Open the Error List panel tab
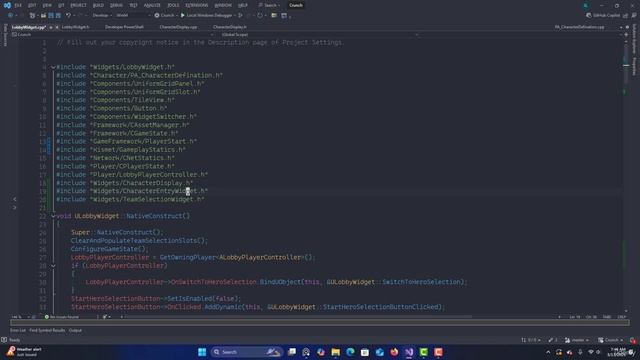This screenshot has width=640, height=360. tap(18, 330)
